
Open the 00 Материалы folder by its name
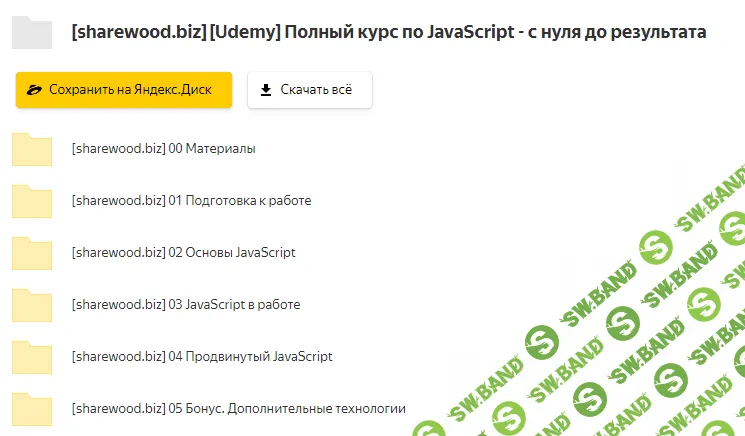tap(163, 149)
